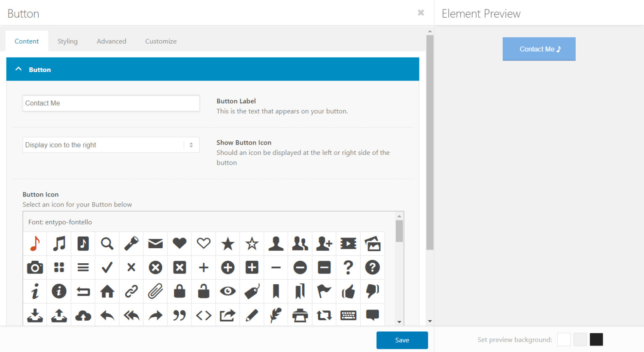Set preview background to black swatch
This screenshot has width=644, height=352.
[x=596, y=339]
